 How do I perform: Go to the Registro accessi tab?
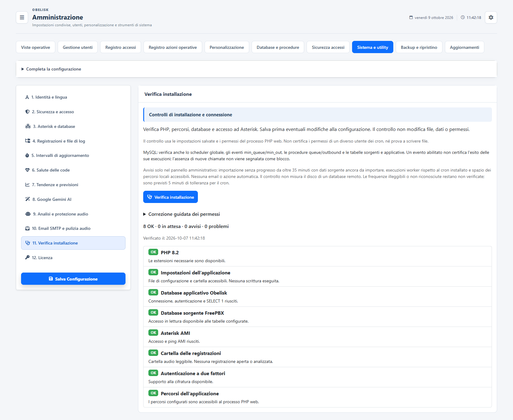tap(121, 47)
